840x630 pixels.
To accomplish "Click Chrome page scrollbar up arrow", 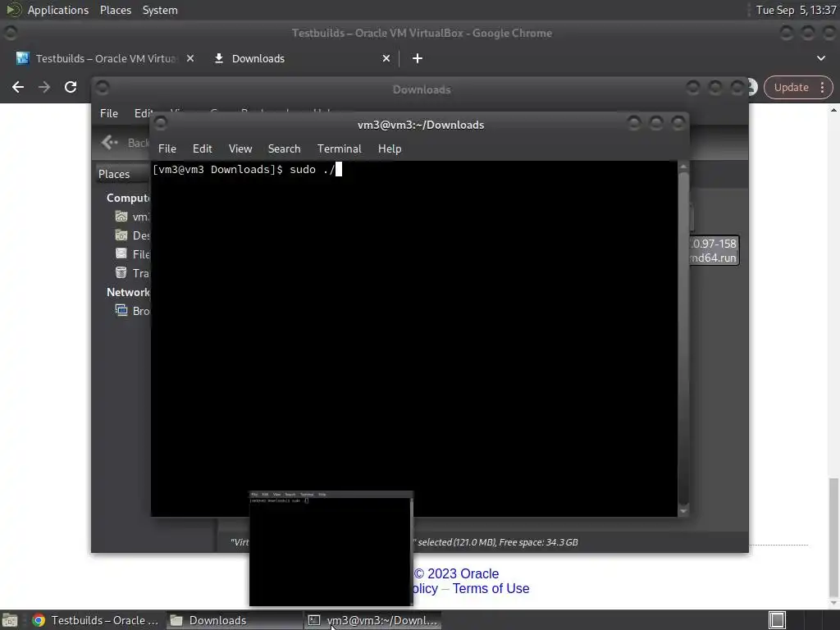I will [x=833, y=110].
